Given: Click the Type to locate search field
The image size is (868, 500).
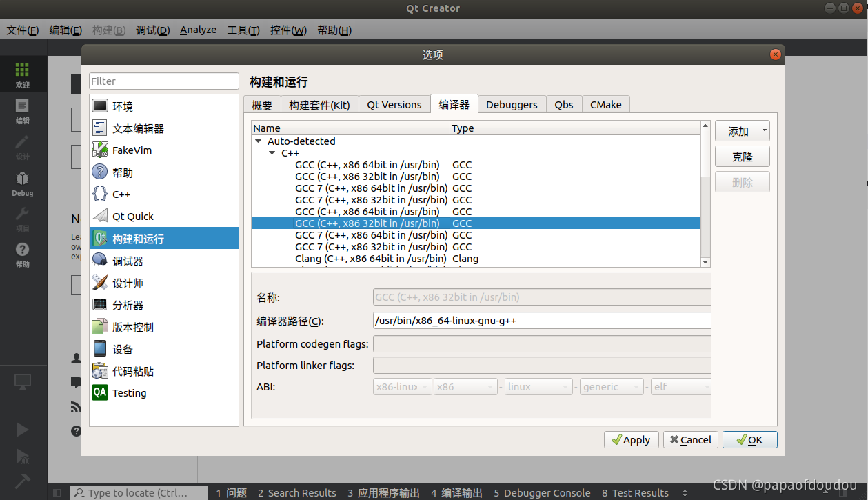Looking at the screenshot, I should (x=139, y=492).
